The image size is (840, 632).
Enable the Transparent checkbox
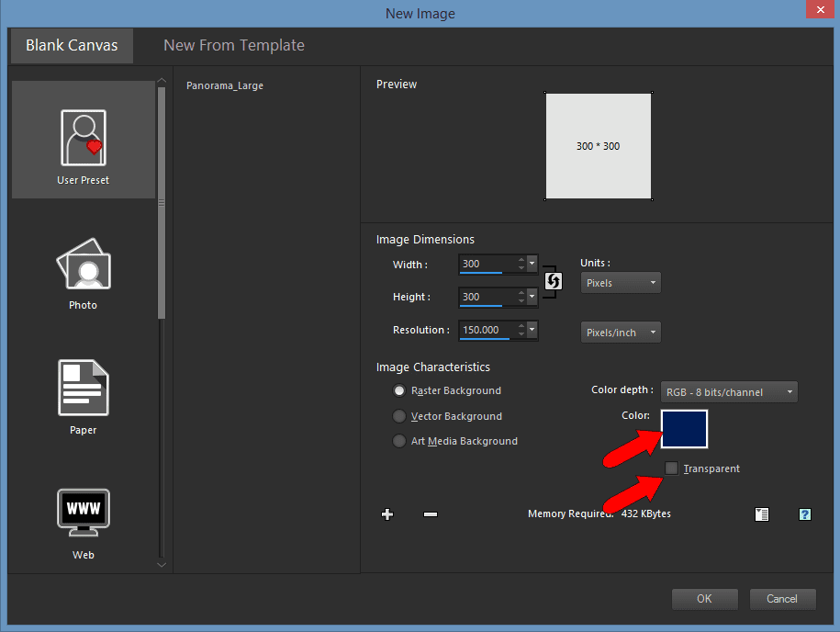click(x=671, y=468)
